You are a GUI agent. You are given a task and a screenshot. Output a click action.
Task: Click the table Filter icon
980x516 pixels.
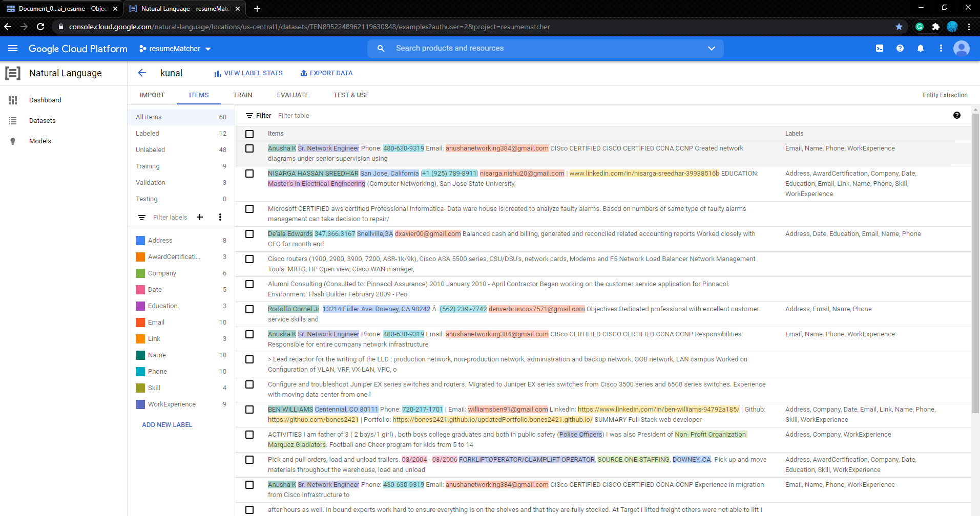point(249,116)
